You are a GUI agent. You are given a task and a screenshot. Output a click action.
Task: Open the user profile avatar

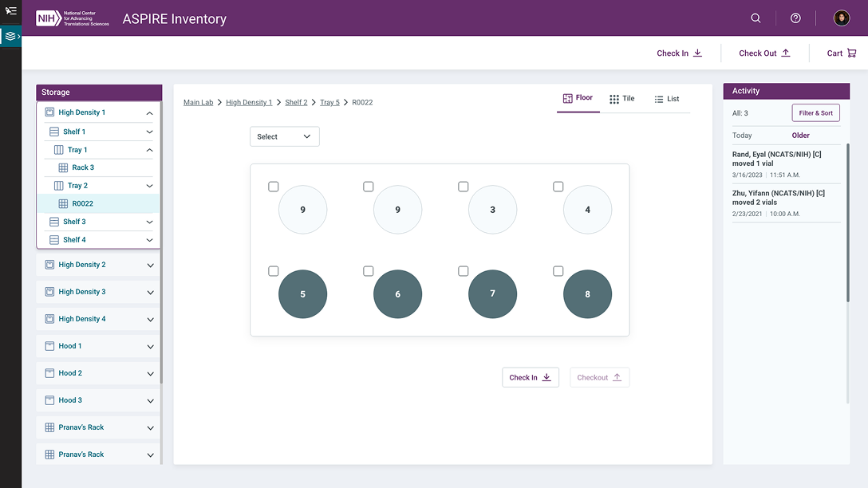tap(842, 18)
